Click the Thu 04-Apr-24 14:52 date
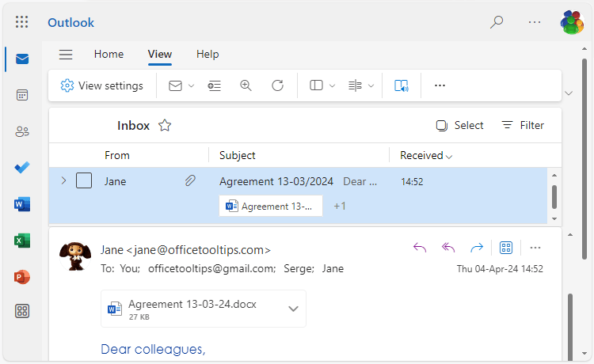 500,269
